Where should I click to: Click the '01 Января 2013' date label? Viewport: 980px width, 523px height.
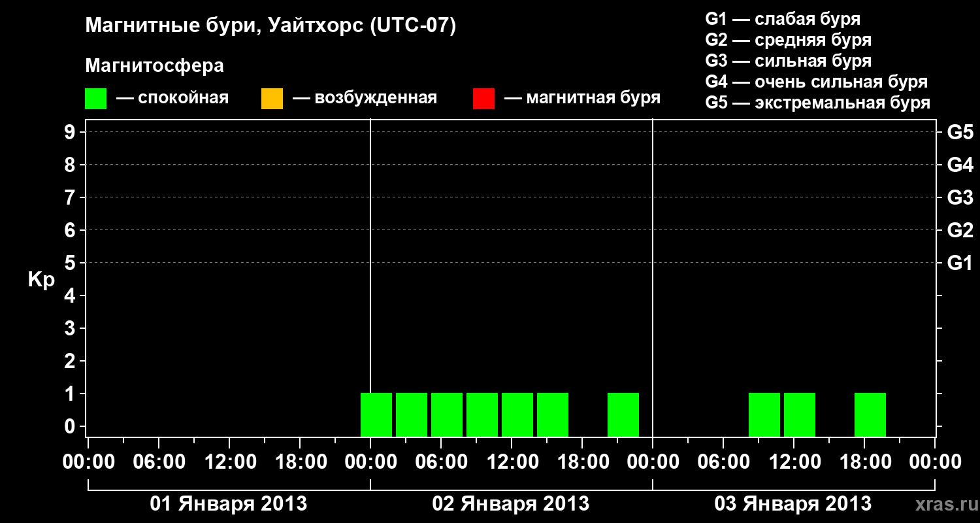[229, 504]
